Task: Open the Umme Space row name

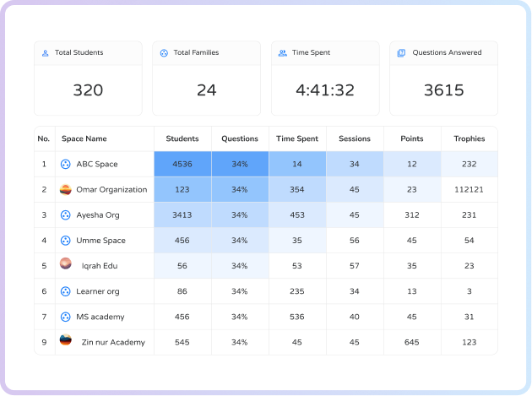Action: point(100,241)
